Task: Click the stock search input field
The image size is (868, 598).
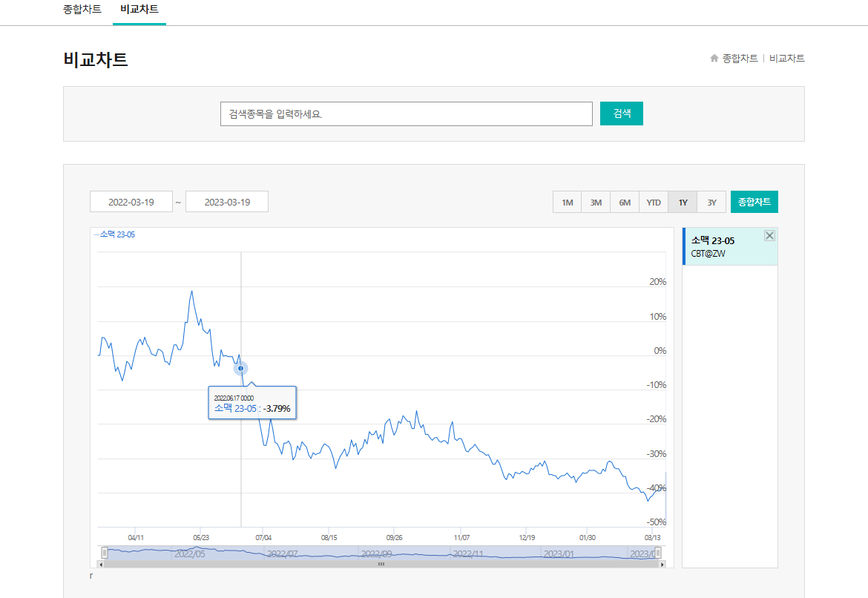Action: [406, 114]
